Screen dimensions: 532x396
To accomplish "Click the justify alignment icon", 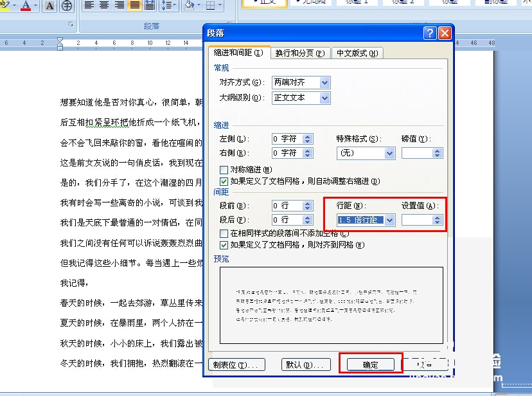I will point(135,5).
